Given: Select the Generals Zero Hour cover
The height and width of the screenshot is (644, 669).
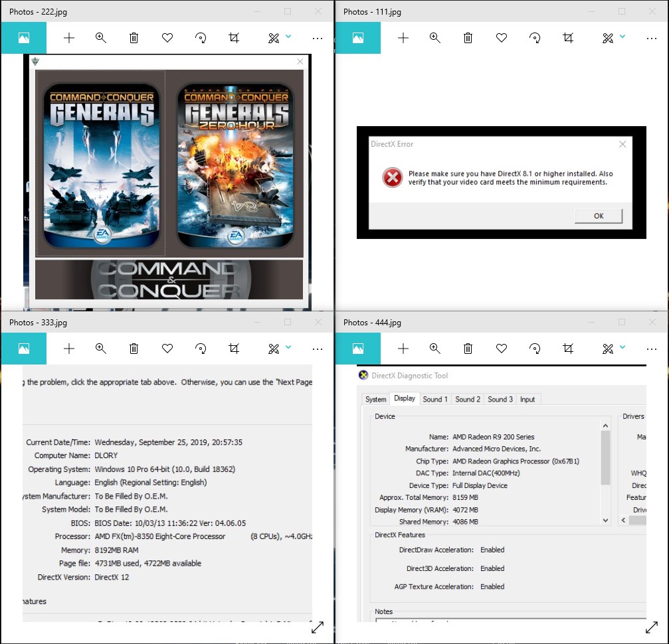Looking at the screenshot, I should click(x=235, y=165).
